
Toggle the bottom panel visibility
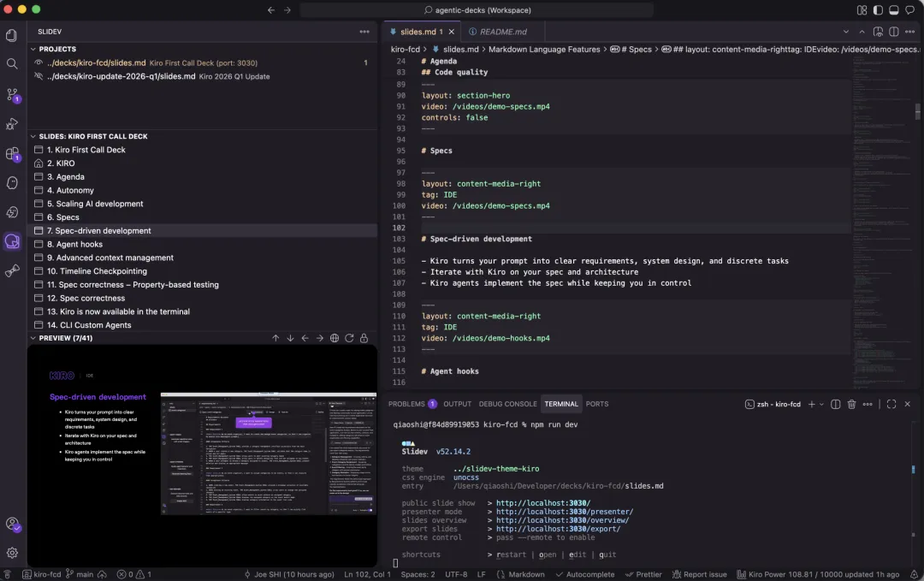[x=894, y=10]
